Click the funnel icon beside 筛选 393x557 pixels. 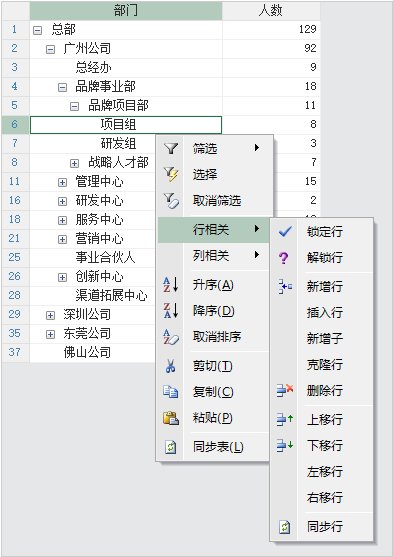point(171,148)
